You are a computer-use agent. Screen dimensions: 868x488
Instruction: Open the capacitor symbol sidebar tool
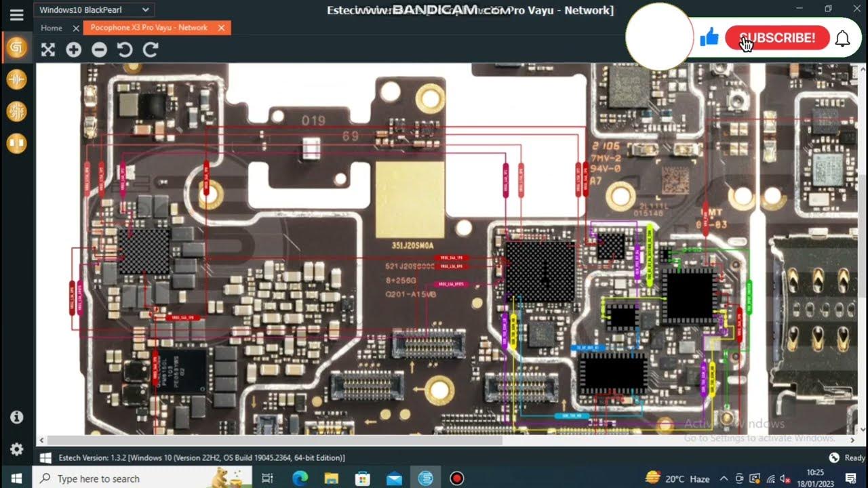pos(16,80)
